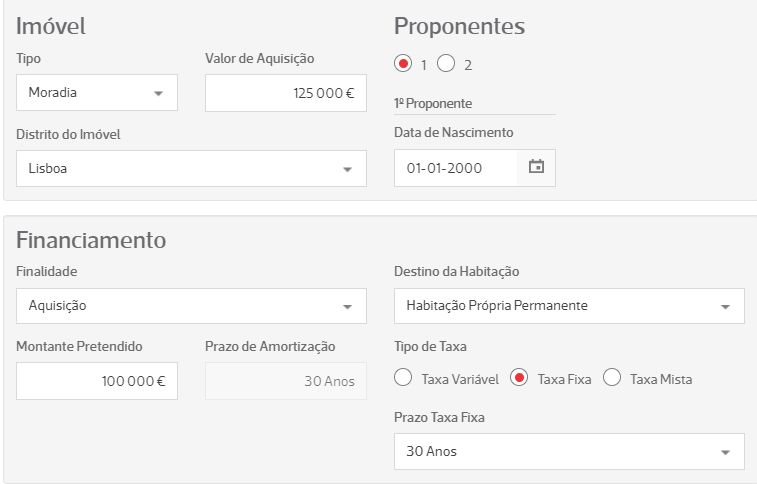Select 2 proponentes radio option

coord(446,64)
